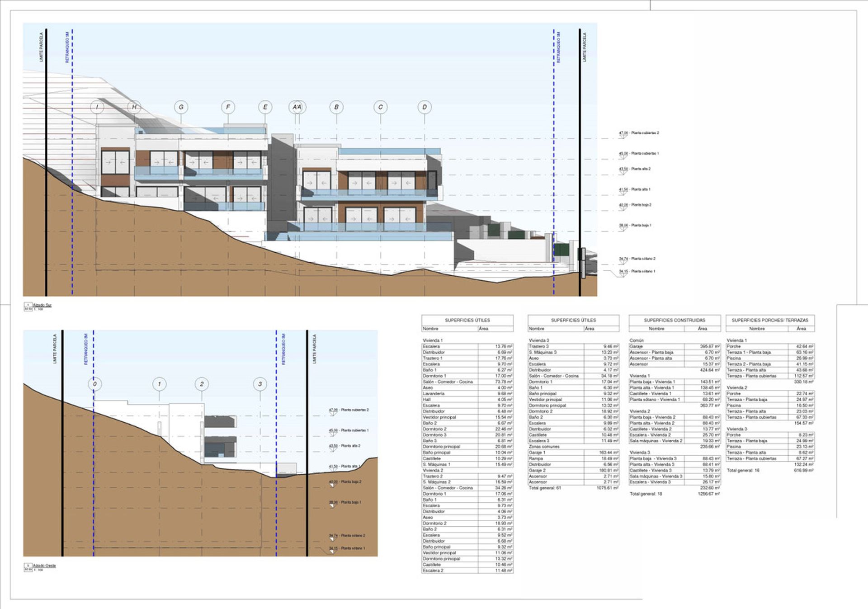Screen dimensions: 868x609
Task: Click the 'S. Máquinas 2' row name
Action: point(437,482)
